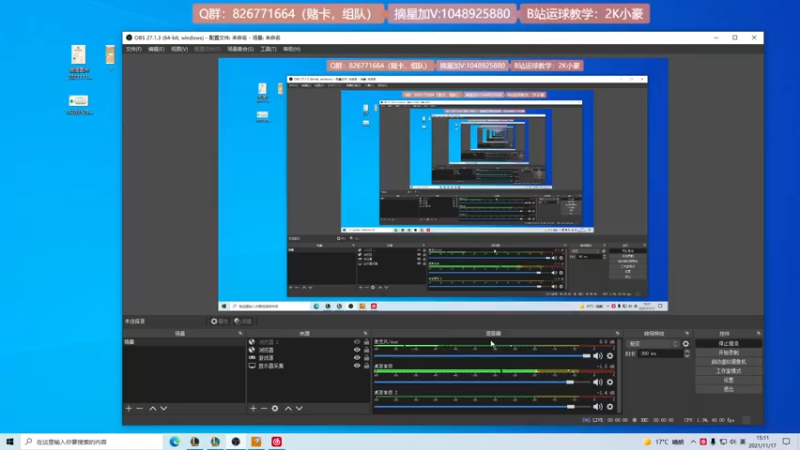This screenshot has height=450, width=800.
Task: Open 设置 Settings from Controls panel
Action: tap(729, 380)
